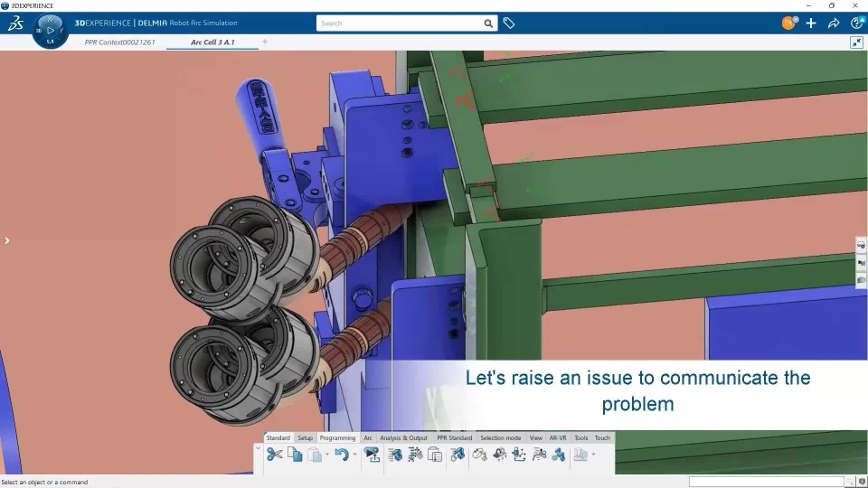Viewport: 868px width, 488px height.
Task: Click the play button in the compass
Action: click(51, 31)
